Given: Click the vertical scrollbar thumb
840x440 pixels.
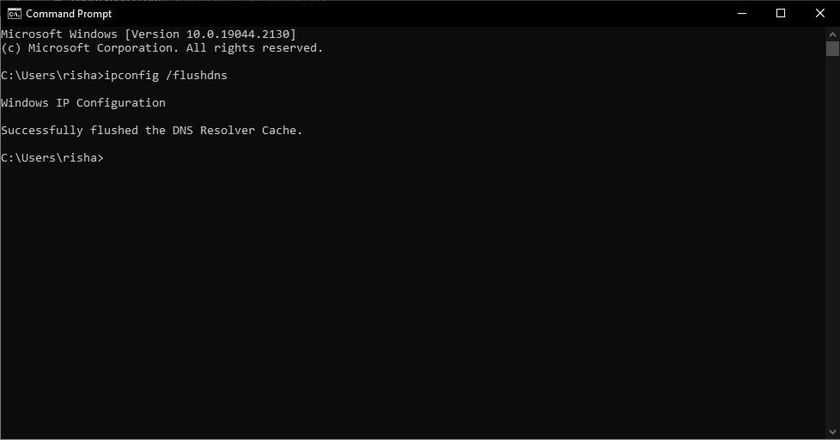Looking at the screenshot, I should pyautogui.click(x=832, y=49).
